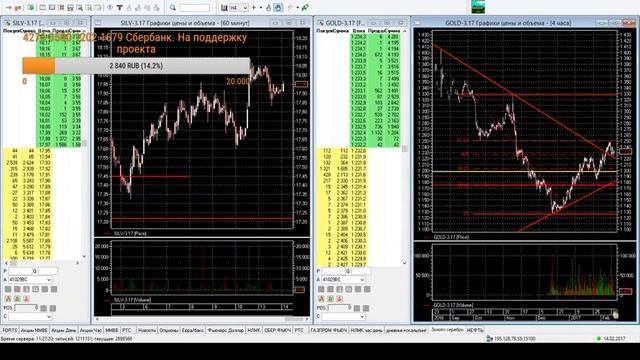Click the GOLD chart window title bar
This screenshot has width=640, height=360.
pyautogui.click(x=508, y=23)
